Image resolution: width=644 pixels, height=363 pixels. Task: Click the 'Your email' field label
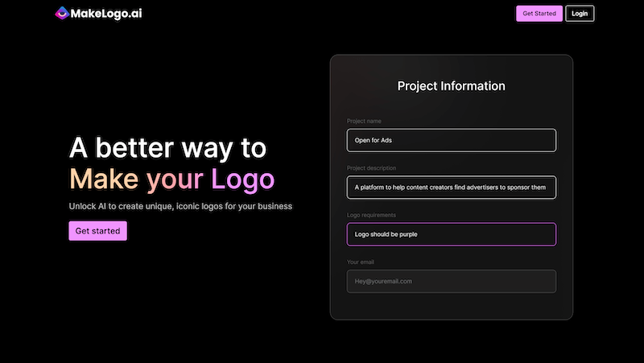[361, 262]
